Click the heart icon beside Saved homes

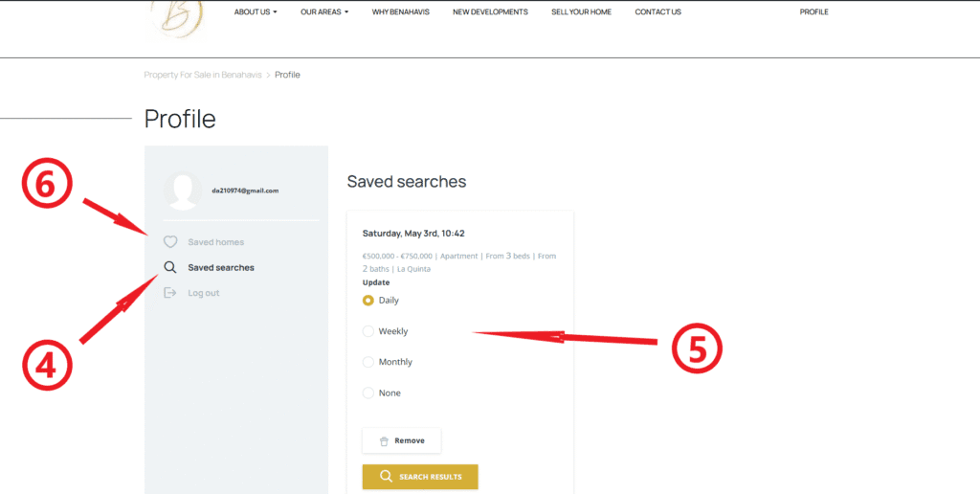tap(170, 242)
